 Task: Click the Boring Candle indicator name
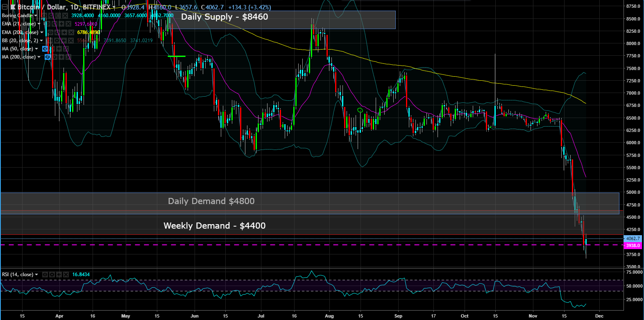pos(17,16)
